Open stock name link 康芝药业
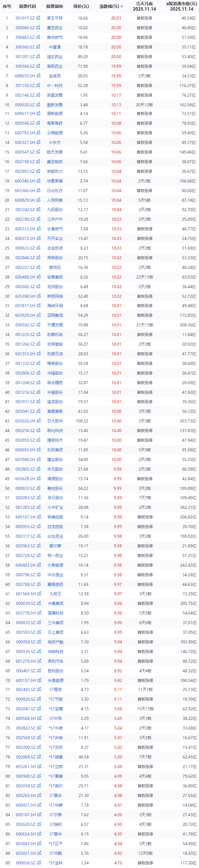199x868 pixels. pos(54,28)
